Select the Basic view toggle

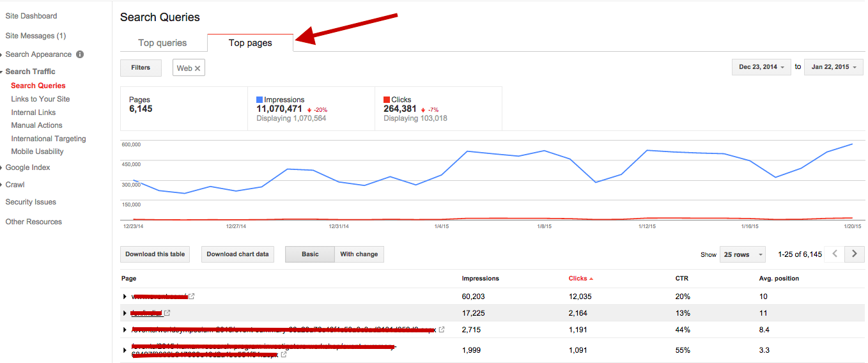point(310,254)
